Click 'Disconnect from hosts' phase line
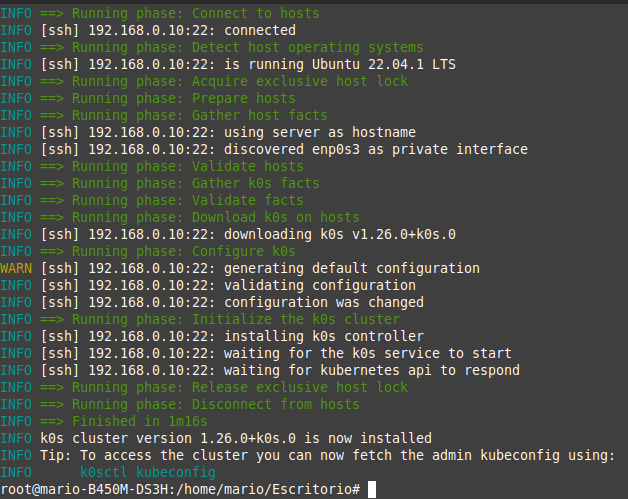Image resolution: width=628 pixels, height=499 pixels. (x=180, y=404)
